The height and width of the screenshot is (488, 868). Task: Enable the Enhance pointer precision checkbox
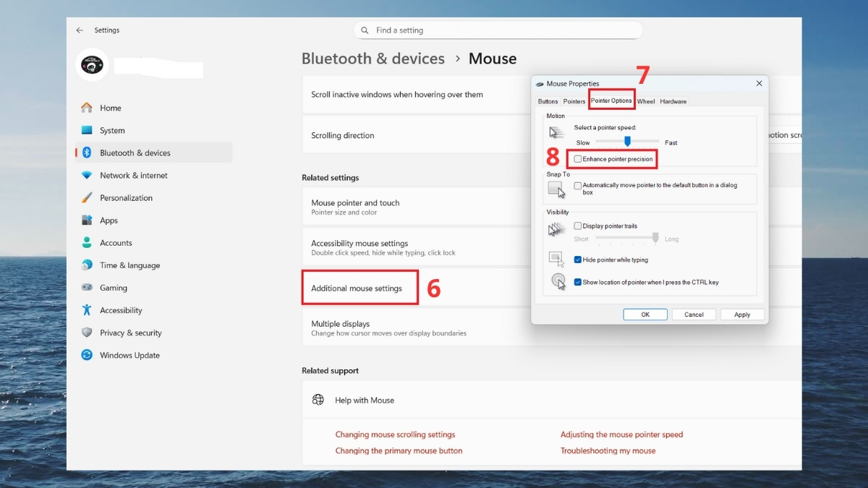point(578,159)
